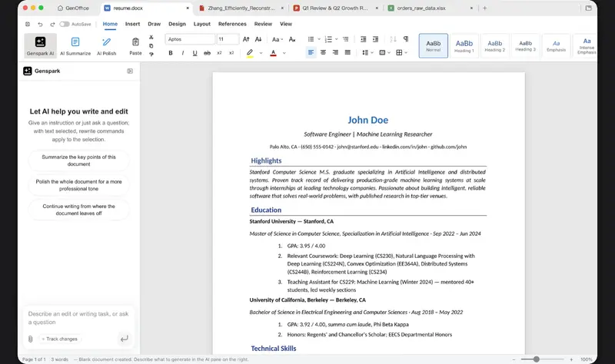Open the Review ribbon tab
This screenshot has height=364, width=615.
263,24
